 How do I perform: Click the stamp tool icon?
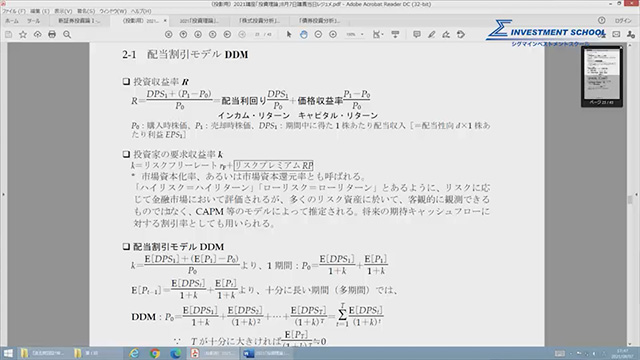click(x=461, y=35)
